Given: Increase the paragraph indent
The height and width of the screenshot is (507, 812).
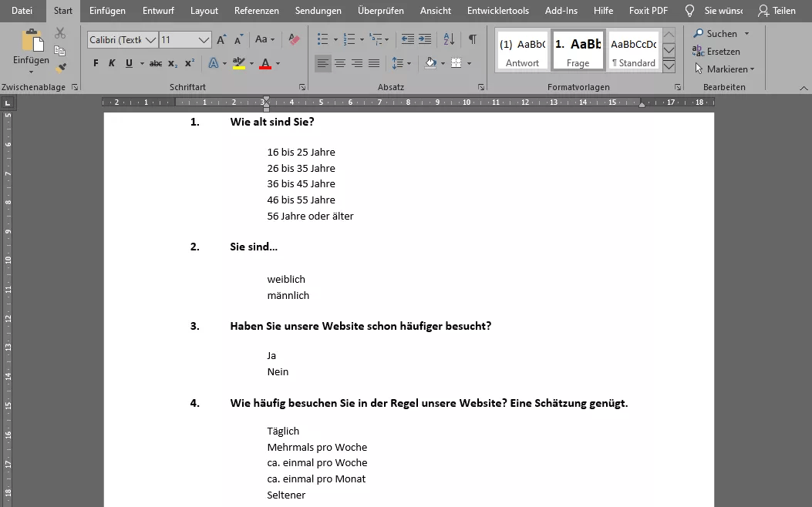Looking at the screenshot, I should [425, 39].
